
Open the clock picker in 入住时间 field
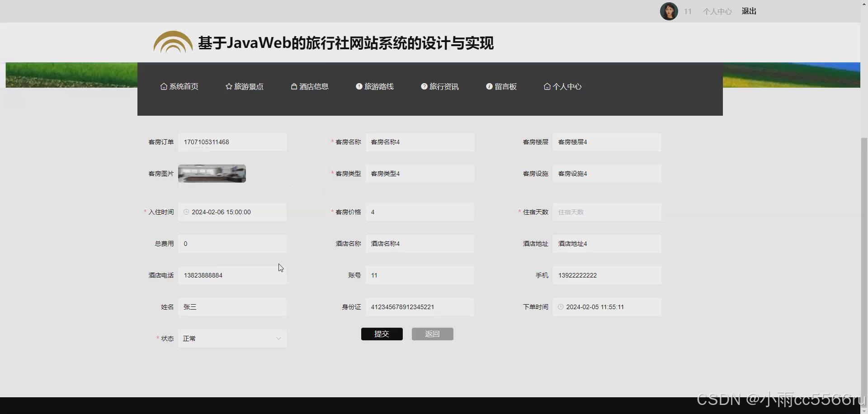click(186, 212)
